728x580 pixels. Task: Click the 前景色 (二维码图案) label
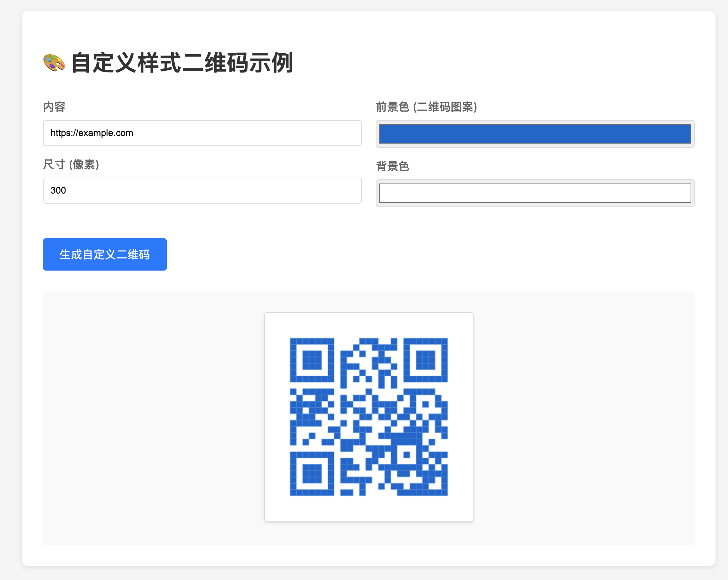point(427,107)
